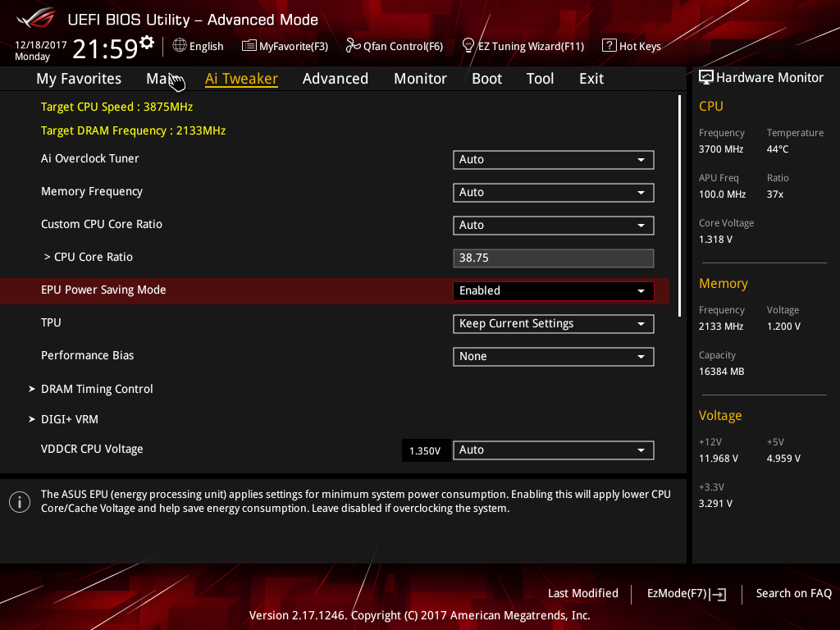
Task: Launch EZ Tuning Wizard bulb icon
Action: (468, 46)
